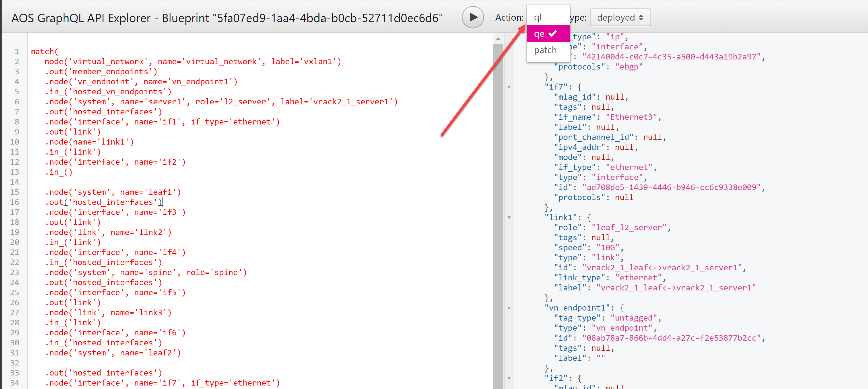Collapse the vn_endpoint1 JSON object

(x=509, y=308)
